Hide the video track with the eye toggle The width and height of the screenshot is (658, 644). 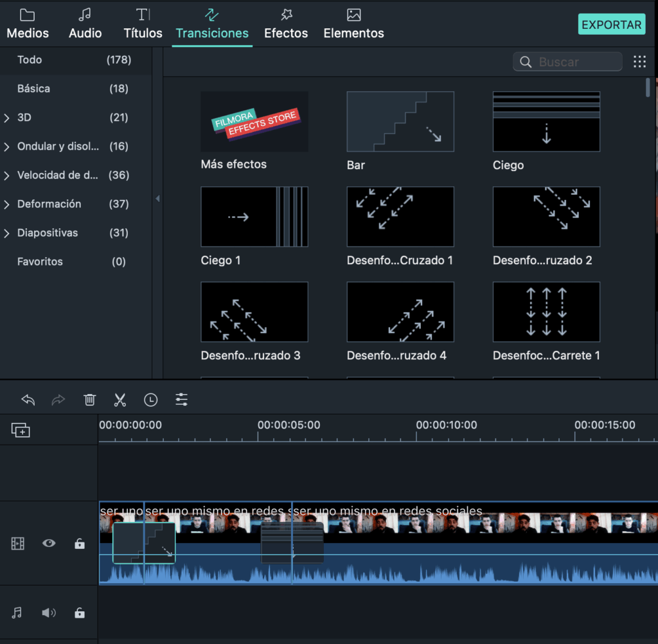click(48, 544)
